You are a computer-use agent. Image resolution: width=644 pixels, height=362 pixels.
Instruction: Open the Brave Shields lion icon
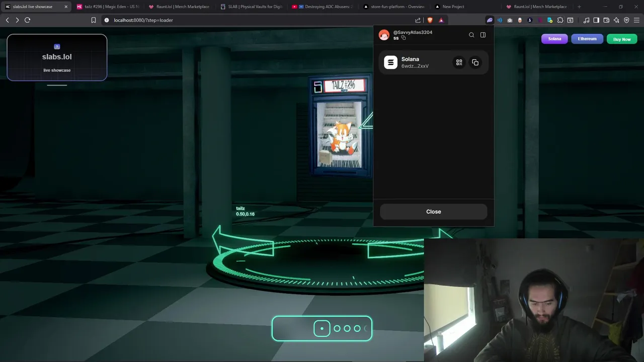[x=430, y=20]
